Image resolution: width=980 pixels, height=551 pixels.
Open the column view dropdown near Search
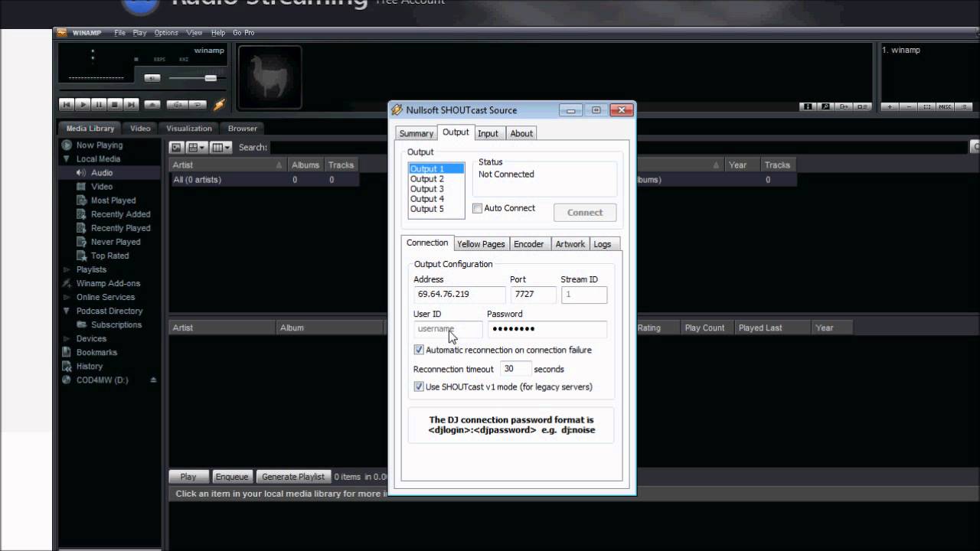[x=221, y=147]
